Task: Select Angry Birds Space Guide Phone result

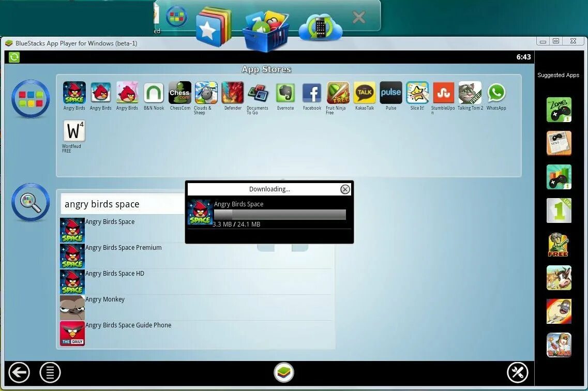Action: [195, 334]
